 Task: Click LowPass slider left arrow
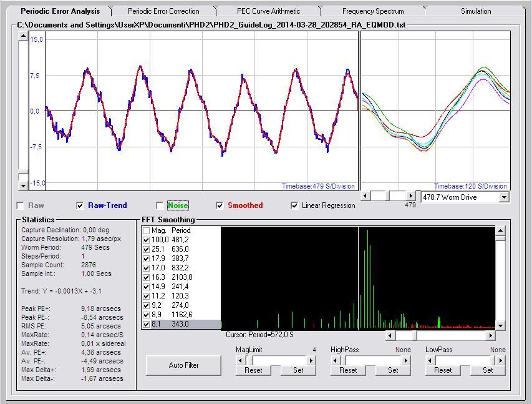[x=430, y=360]
